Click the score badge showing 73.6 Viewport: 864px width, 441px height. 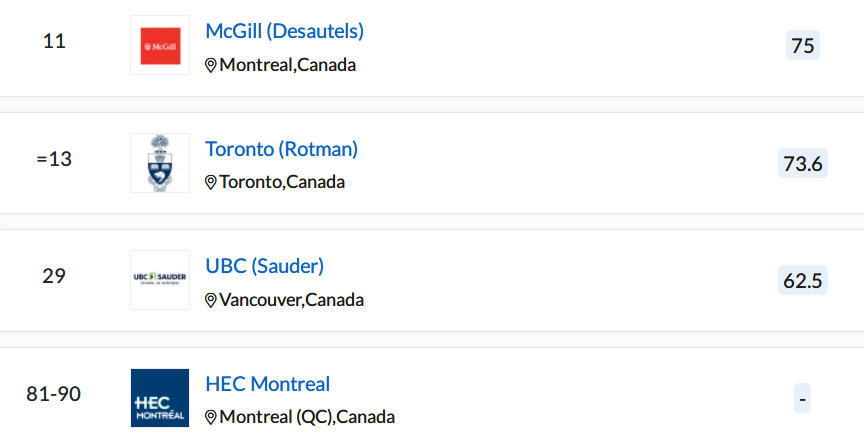pyautogui.click(x=803, y=163)
